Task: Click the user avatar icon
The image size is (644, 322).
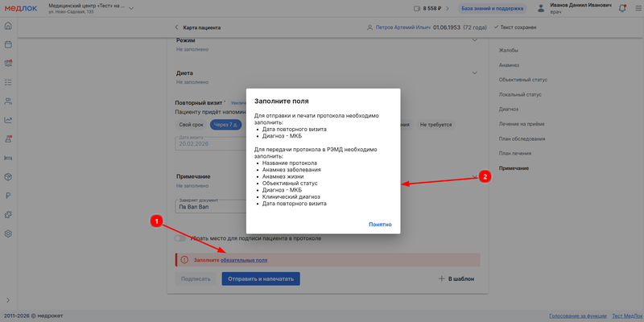Action: (x=541, y=8)
